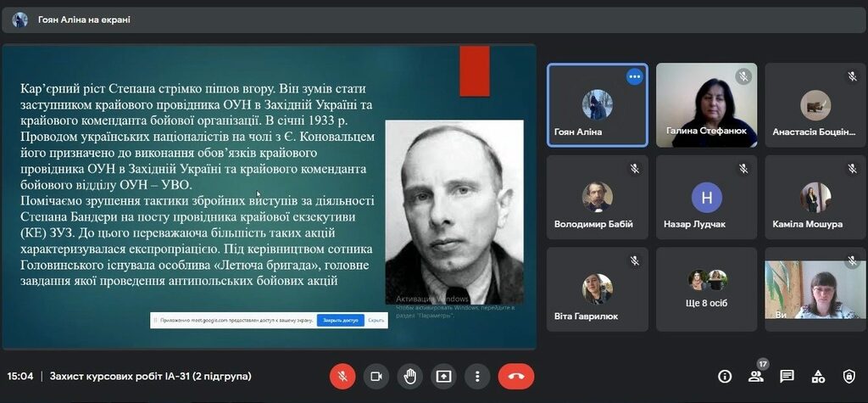Image resolution: width=868 pixels, height=403 pixels.
Task: Click the 'Скрыть' link in the sharing banner
Action: click(x=376, y=320)
